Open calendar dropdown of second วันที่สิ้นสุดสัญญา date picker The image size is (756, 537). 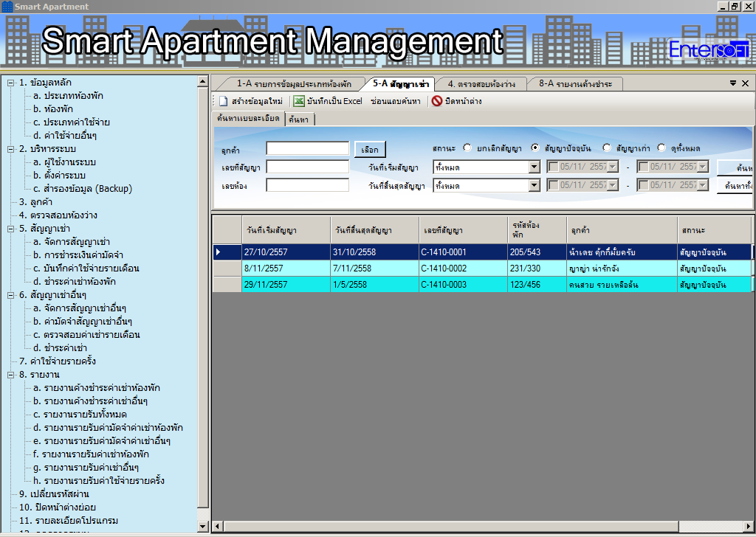pyautogui.click(x=703, y=185)
